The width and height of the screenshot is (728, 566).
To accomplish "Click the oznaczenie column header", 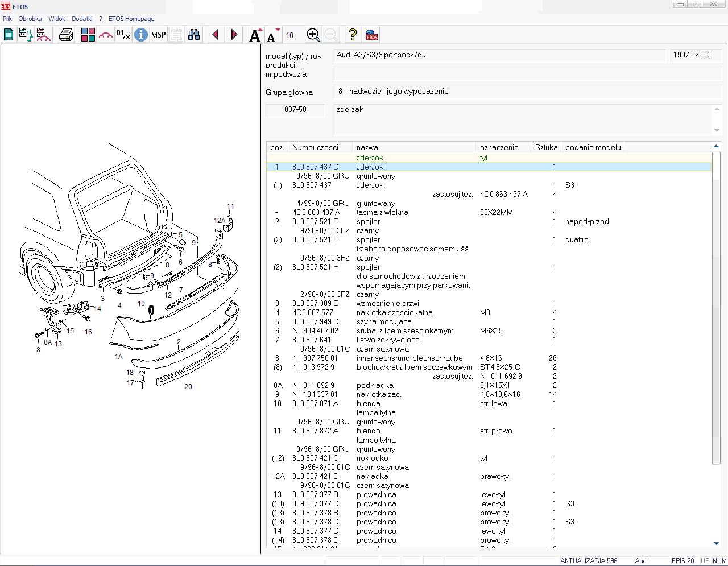I will pyautogui.click(x=503, y=147).
